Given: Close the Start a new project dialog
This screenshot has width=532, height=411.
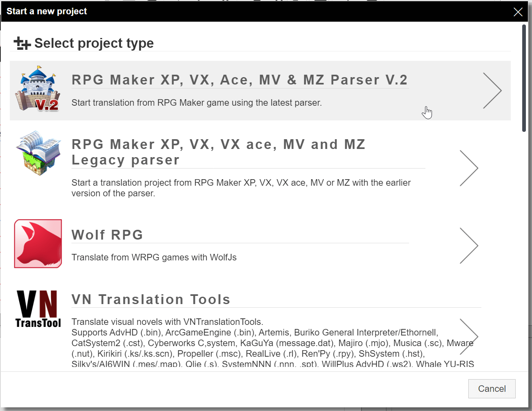Looking at the screenshot, I should click(x=518, y=12).
